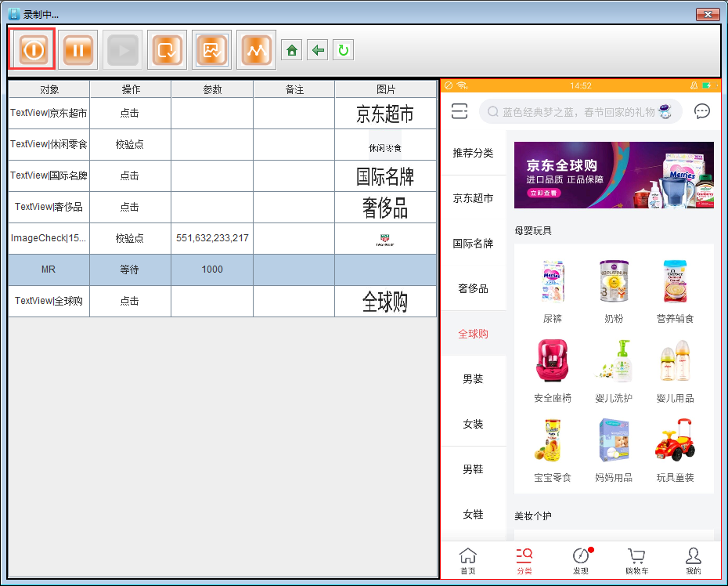Screen dimensions: 728x586
Task: Pause the recording
Action: click(77, 50)
